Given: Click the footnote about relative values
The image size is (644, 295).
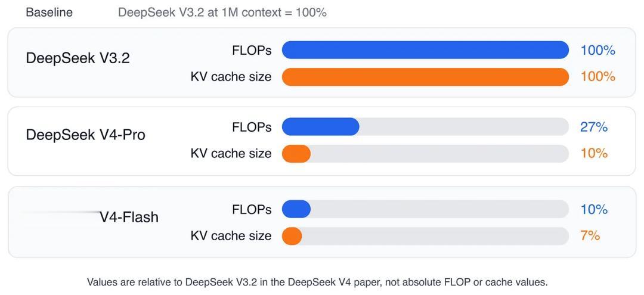Looking at the screenshot, I should point(317,282).
